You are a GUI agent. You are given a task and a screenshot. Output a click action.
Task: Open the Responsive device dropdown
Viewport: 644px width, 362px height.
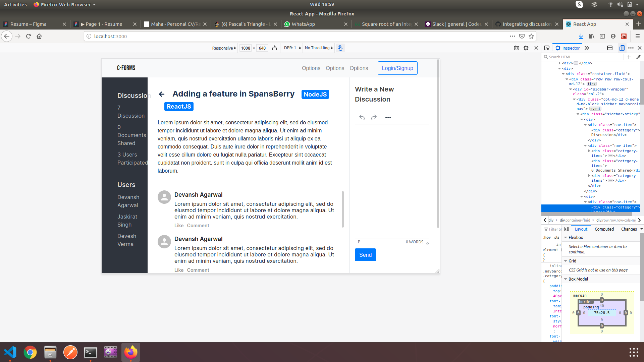[224, 48]
